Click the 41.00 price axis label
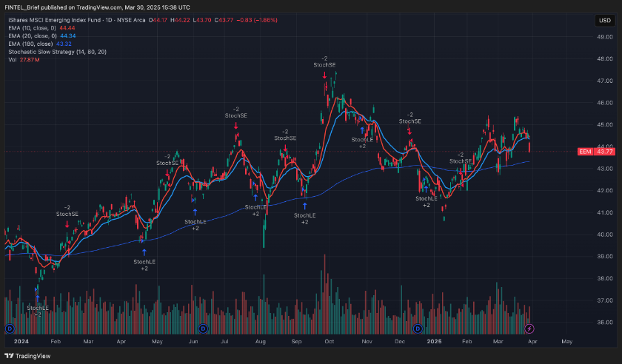The image size is (622, 364). click(x=605, y=212)
